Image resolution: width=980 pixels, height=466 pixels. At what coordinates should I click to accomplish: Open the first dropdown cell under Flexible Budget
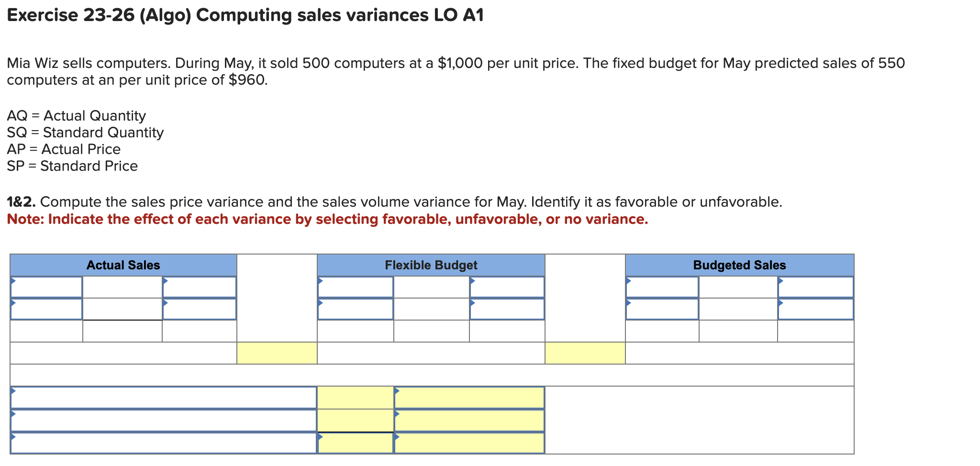pyautogui.click(x=355, y=287)
